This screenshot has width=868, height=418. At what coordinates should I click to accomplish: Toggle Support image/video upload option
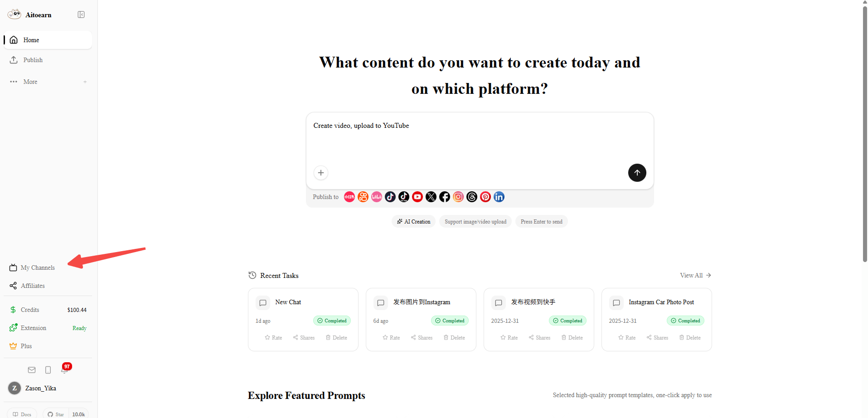475,221
